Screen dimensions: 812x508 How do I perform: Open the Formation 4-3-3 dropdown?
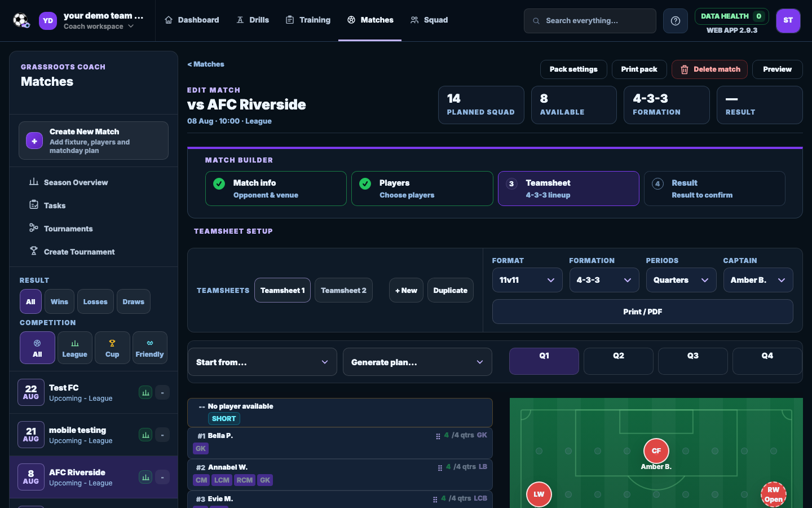(x=604, y=280)
